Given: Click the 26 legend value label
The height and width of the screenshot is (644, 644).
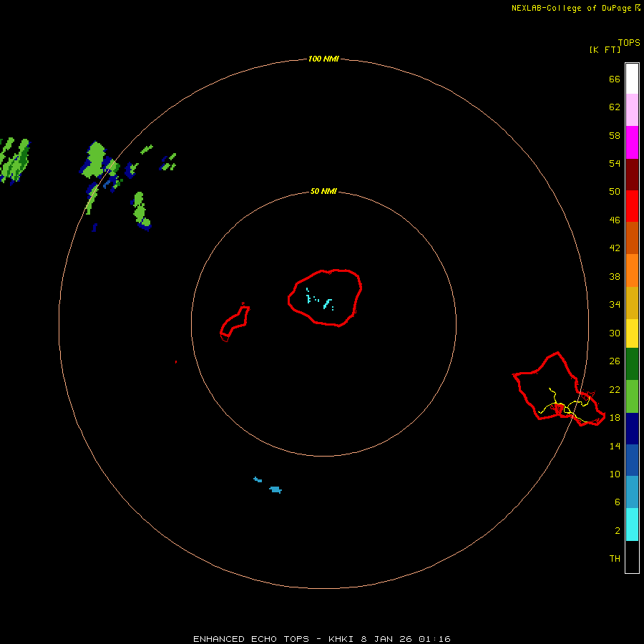Looking at the screenshot, I should tap(615, 361).
